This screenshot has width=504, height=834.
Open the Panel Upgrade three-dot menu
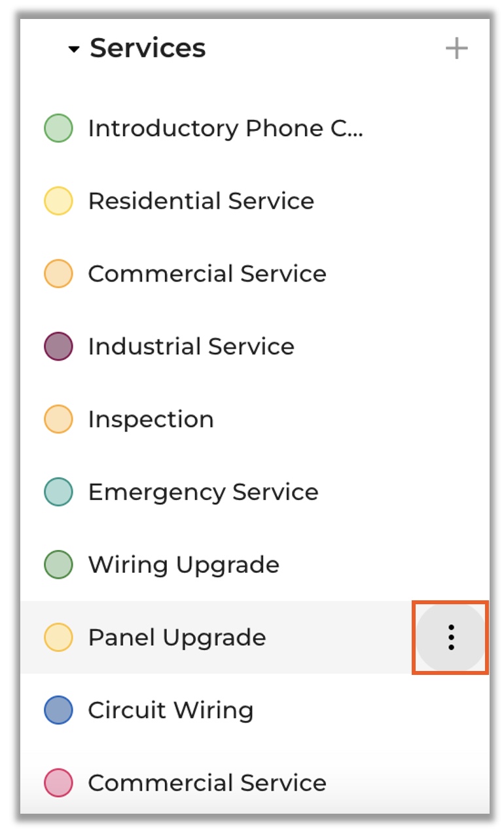[450, 637]
